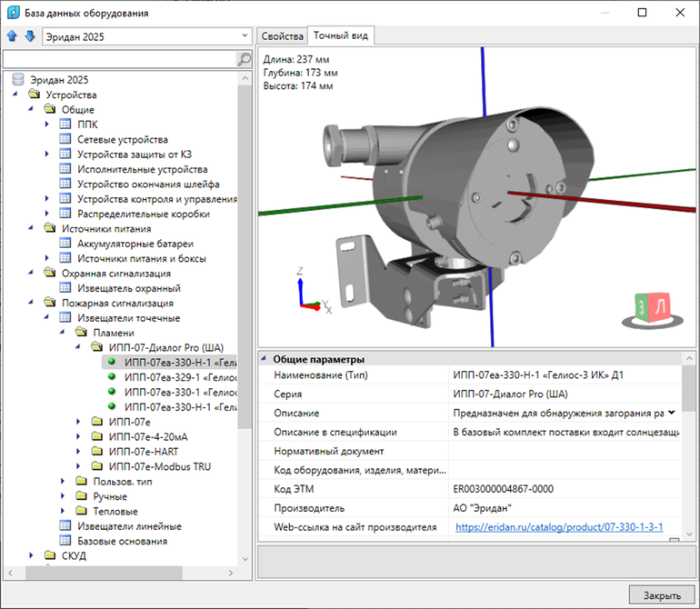Click the folder icon of Ручные
This screenshot has width=700, height=609.
tap(81, 495)
